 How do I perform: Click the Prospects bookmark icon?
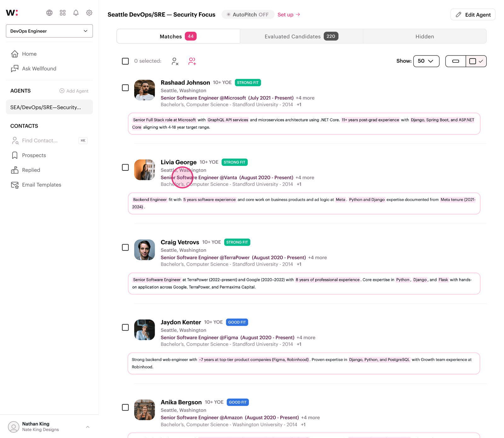(x=15, y=155)
